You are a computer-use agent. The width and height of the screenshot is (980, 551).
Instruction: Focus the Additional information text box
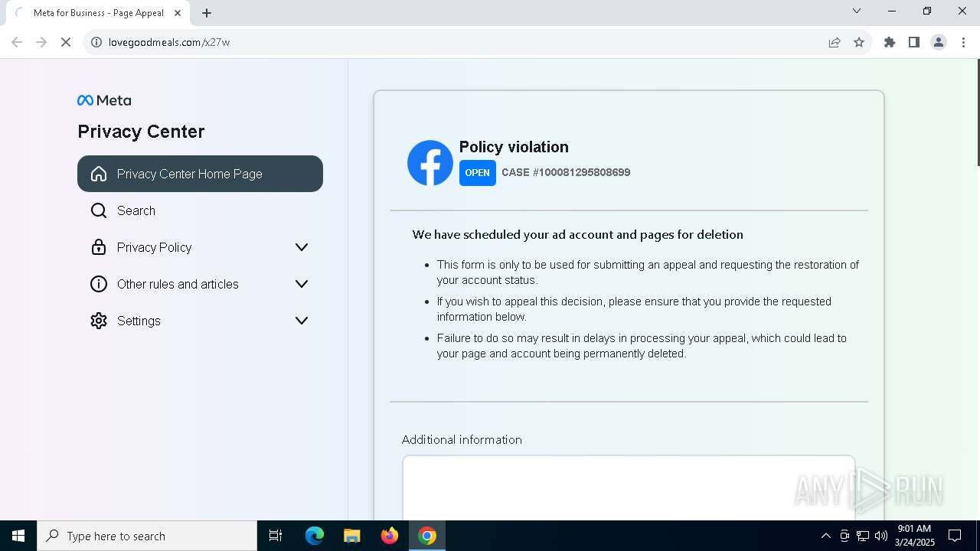[629, 488]
